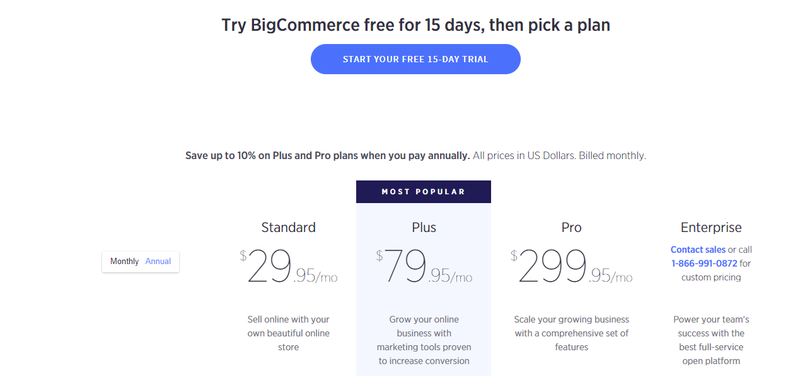Click the Enterprise full-service platform description
Screen dimensions: 800x376
tap(711, 340)
